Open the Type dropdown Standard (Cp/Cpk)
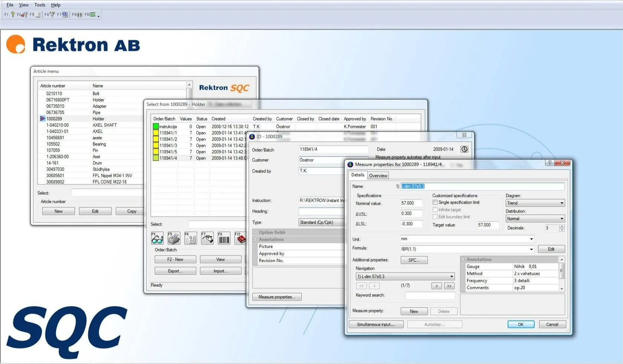Viewport: 623px width, 364px height. (322, 222)
